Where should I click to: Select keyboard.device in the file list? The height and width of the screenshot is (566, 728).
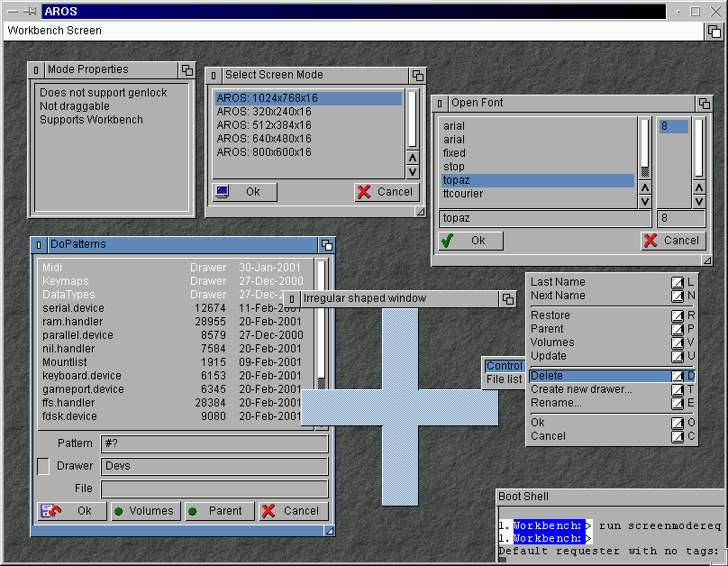[176, 376]
